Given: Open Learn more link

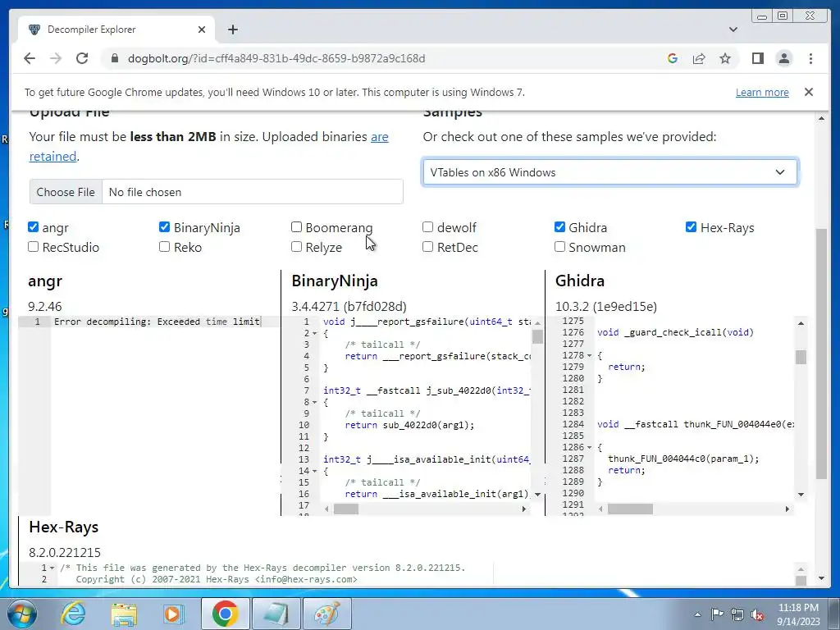Looking at the screenshot, I should [x=762, y=92].
